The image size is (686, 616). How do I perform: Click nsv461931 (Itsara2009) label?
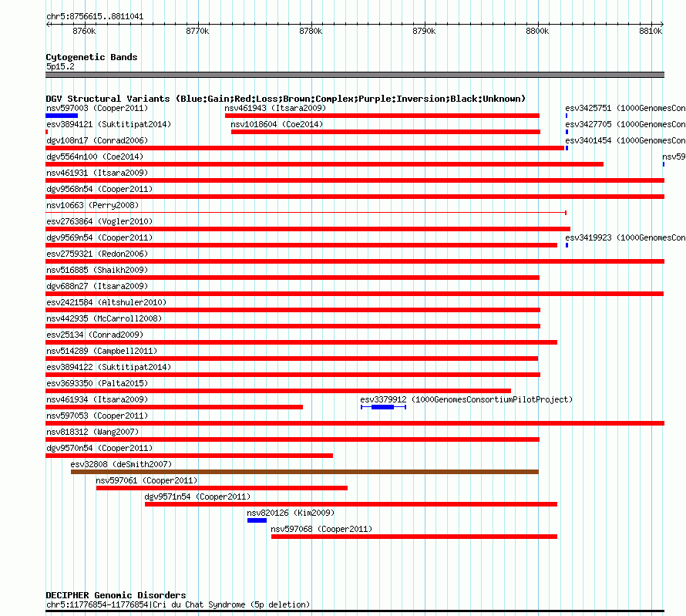pyautogui.click(x=97, y=173)
